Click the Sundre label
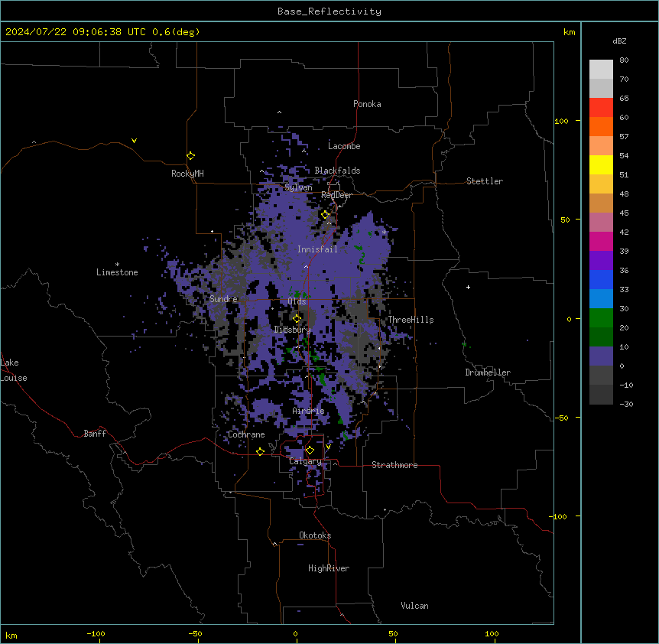Viewport: 659px width, 644px height. click(223, 299)
